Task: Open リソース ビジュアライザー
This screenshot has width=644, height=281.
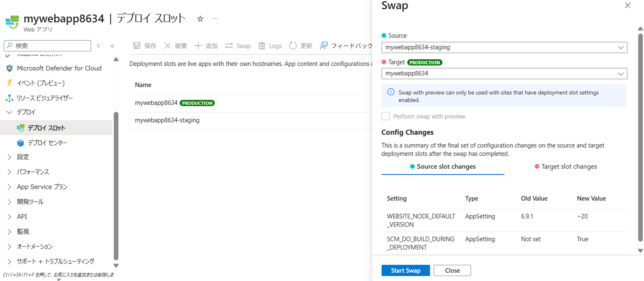Action: tap(45, 98)
